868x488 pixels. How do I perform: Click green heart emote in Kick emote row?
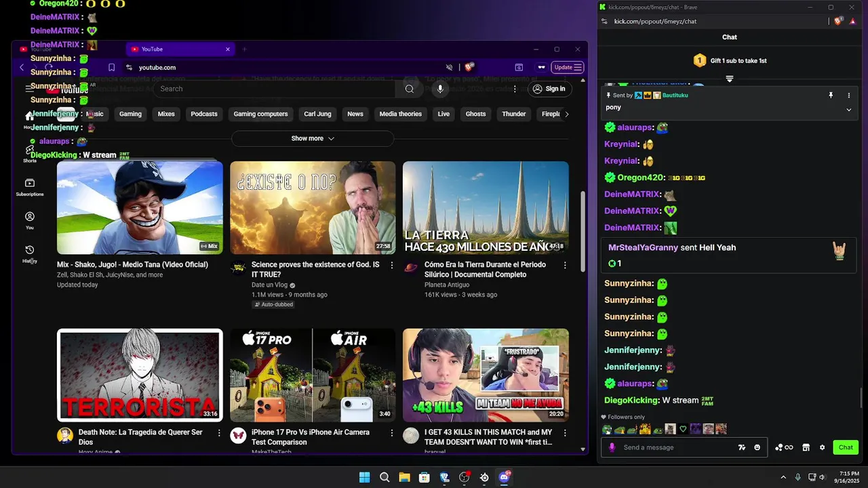[683, 429]
